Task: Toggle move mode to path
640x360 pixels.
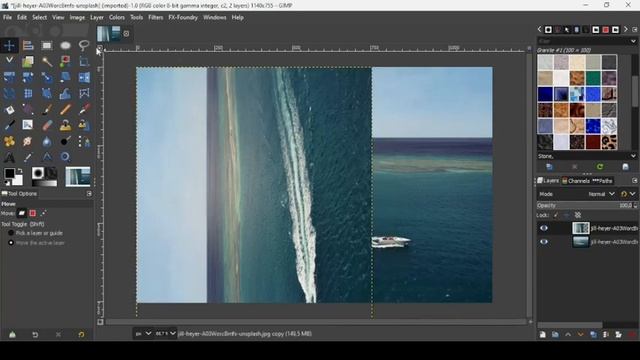Action: pyautogui.click(x=43, y=213)
